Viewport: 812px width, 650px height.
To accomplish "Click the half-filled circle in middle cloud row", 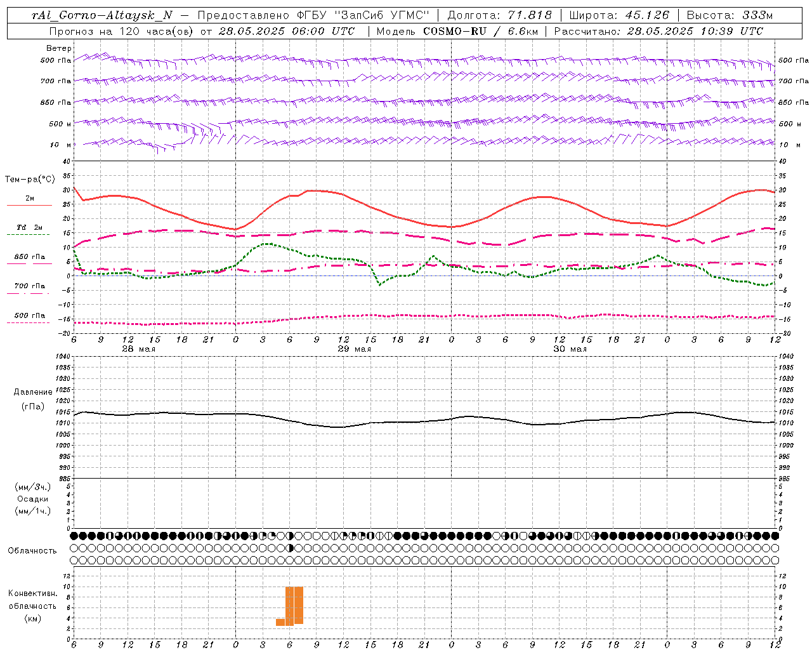I will click(290, 548).
